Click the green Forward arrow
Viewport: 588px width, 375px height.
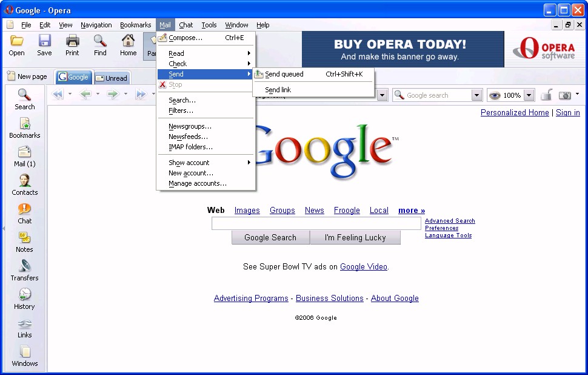[113, 94]
